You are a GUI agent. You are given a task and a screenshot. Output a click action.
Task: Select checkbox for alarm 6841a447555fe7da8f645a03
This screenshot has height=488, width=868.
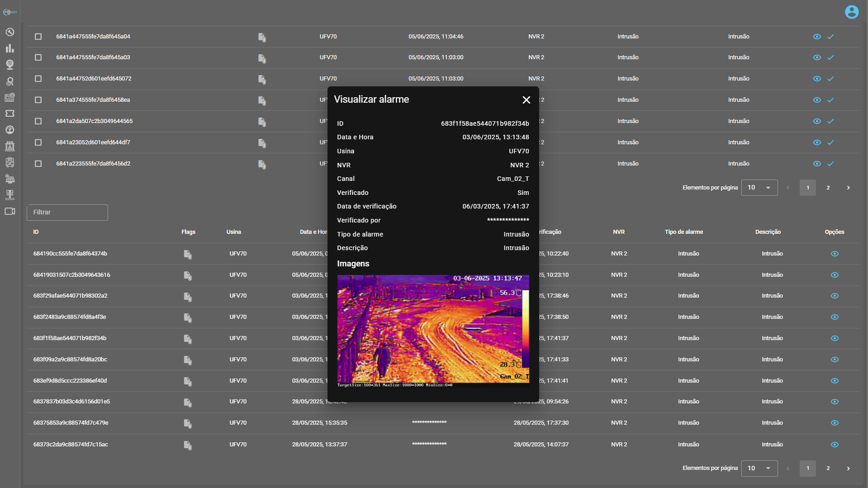38,57
